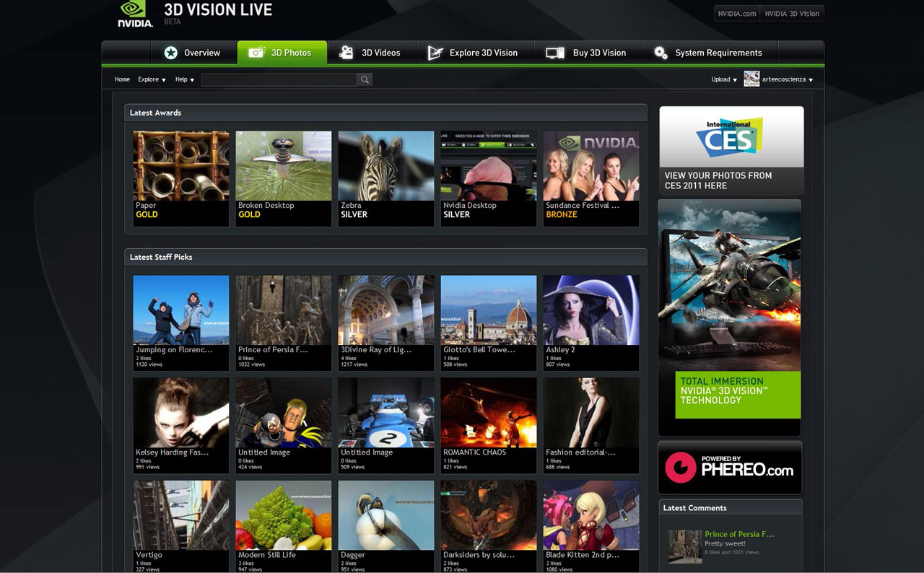
Task: Open the NVIDIA 3D Vision link
Action: click(x=792, y=13)
